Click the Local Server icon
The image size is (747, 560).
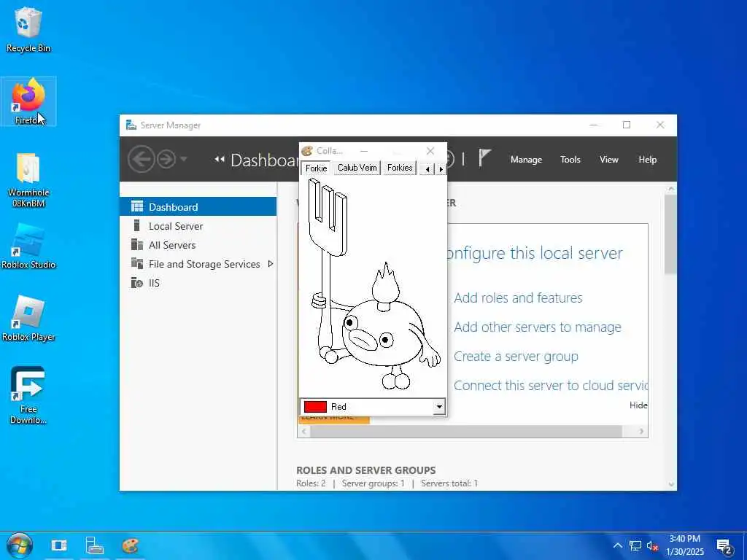tap(136, 225)
